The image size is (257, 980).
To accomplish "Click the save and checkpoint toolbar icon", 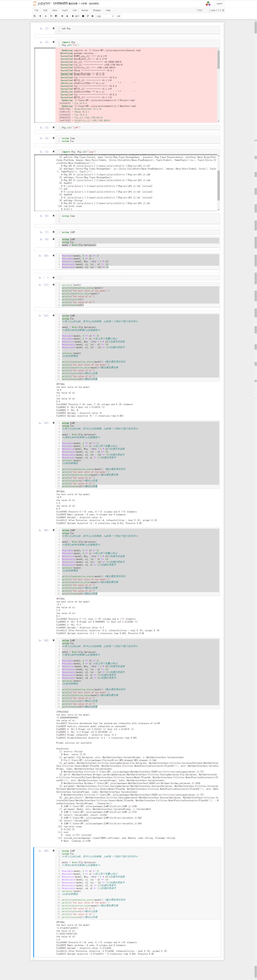I will pos(35,16).
